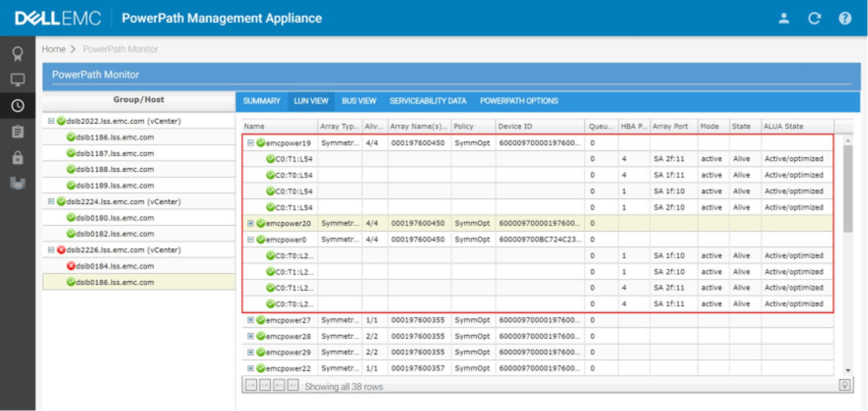Viewport: 868px width, 411px height.
Task: Switch to the LUN VIEW tab
Action: click(311, 101)
